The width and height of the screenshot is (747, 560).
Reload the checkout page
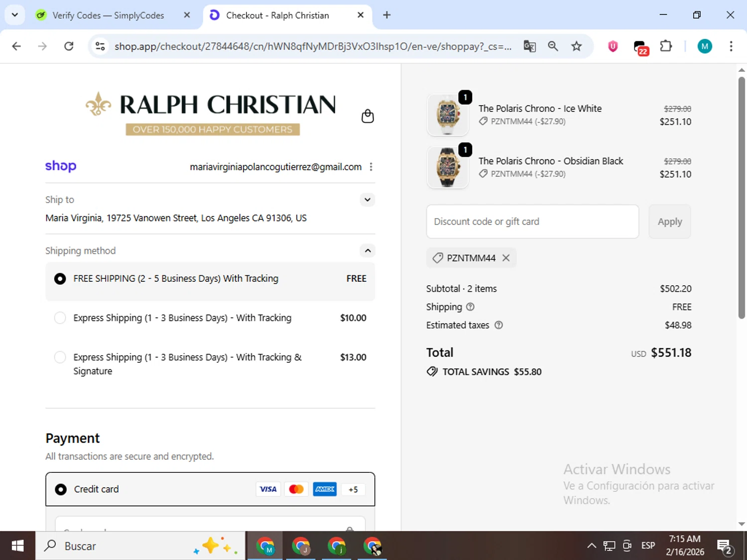point(69,46)
